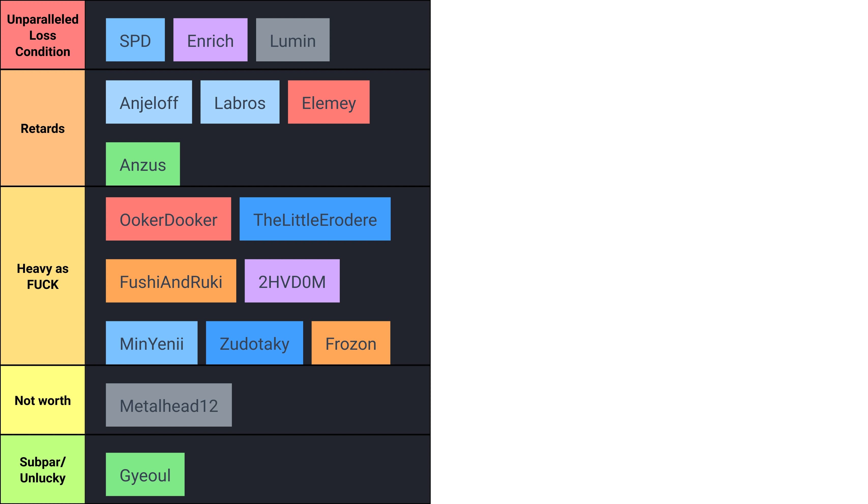Select the OokerDooker tile
The height and width of the screenshot is (504, 868).
(168, 219)
